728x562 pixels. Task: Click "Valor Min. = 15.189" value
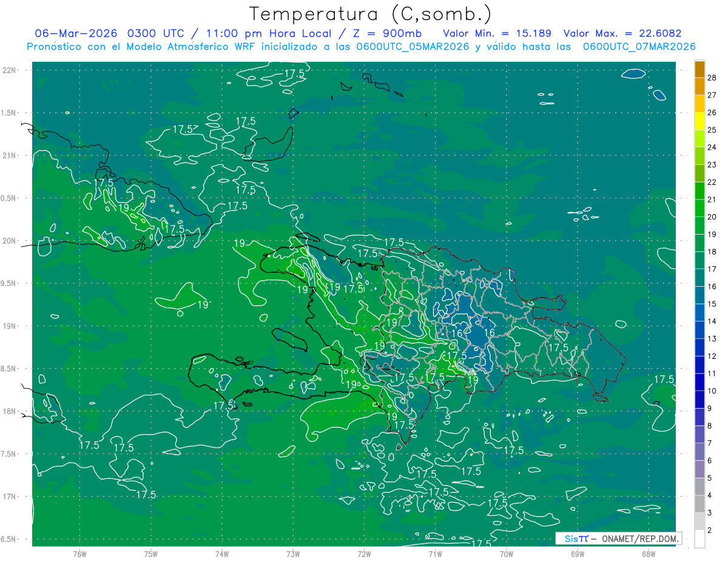pos(497,33)
